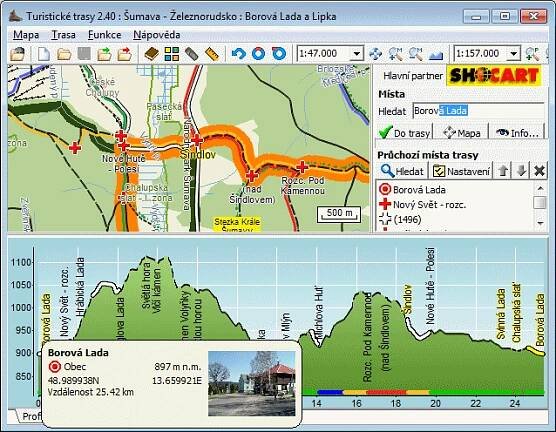Screen dimensions: 556x432
Task: Click Hledat button under Průchozí místa
Action: pyautogui.click(x=403, y=171)
